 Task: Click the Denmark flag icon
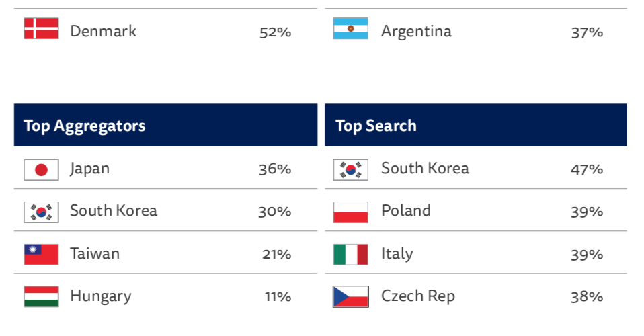pyautogui.click(x=41, y=28)
